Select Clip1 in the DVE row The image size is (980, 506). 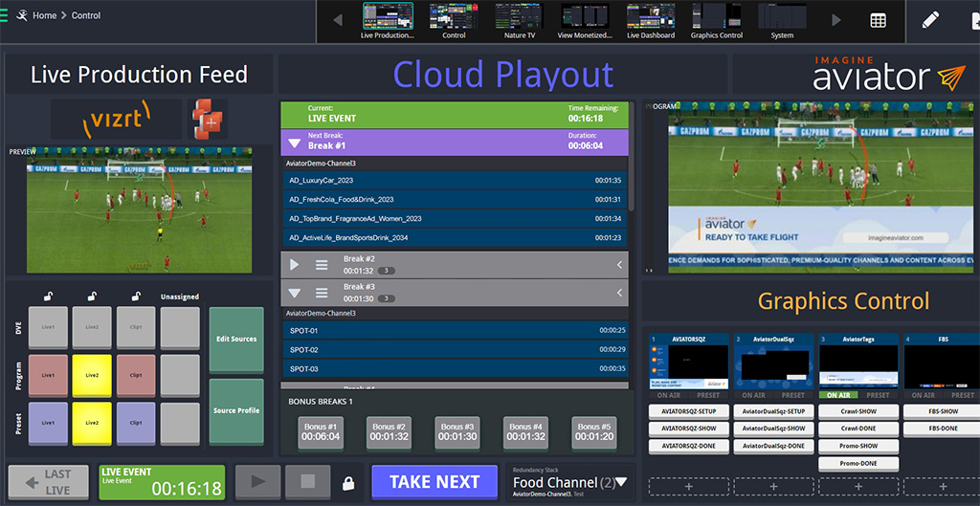click(136, 327)
